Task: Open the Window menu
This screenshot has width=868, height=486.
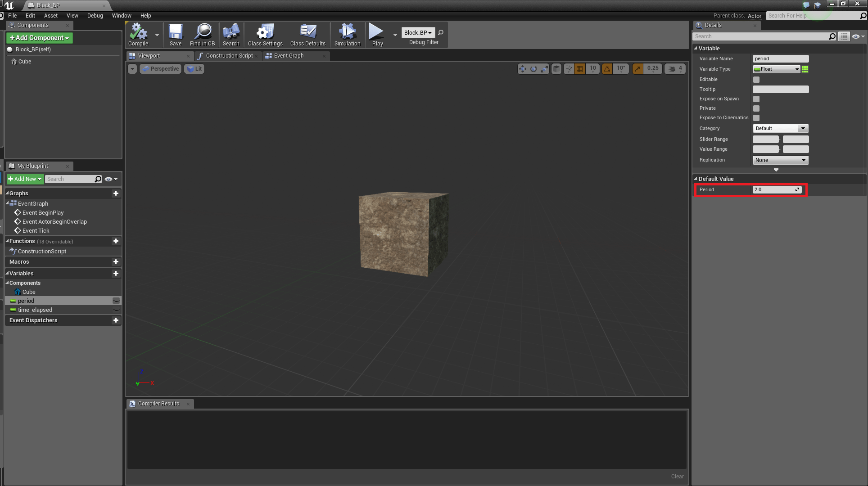Action: (x=121, y=15)
